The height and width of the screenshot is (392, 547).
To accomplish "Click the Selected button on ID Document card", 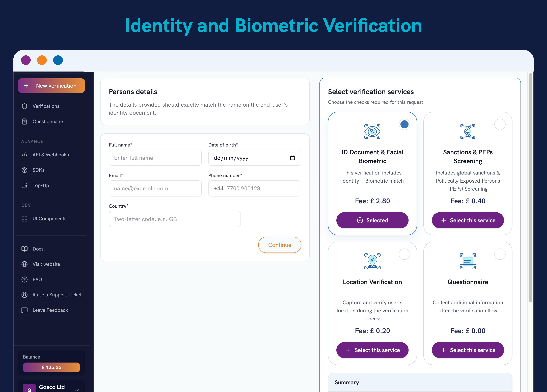I will pyautogui.click(x=372, y=220).
